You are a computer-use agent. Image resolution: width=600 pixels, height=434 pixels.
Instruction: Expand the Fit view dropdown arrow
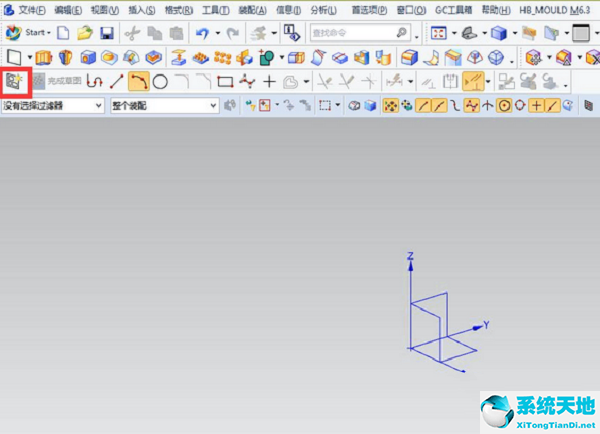pyautogui.click(x=454, y=33)
